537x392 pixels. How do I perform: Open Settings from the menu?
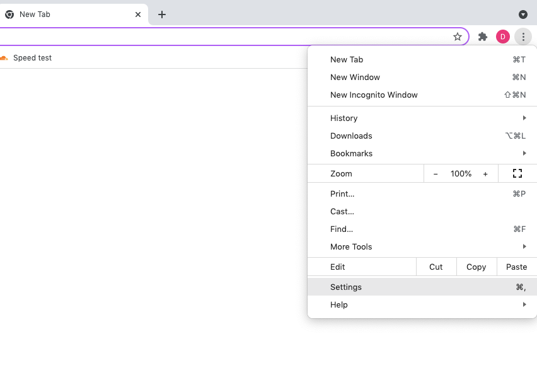click(422, 287)
